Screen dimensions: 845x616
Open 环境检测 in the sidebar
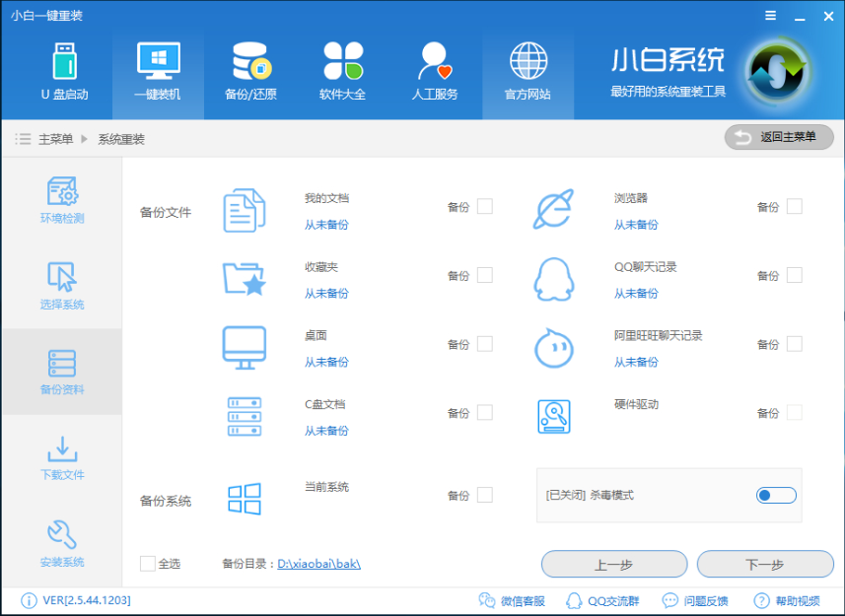(61, 202)
